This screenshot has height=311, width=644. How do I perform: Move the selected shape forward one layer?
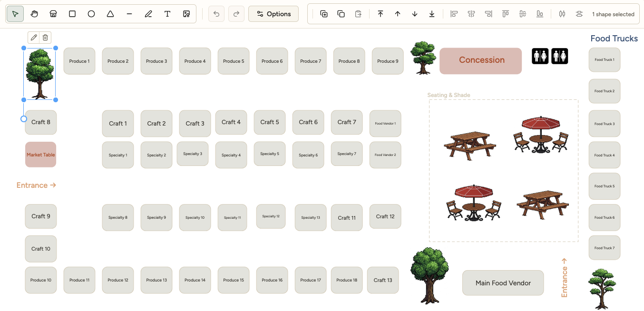398,14
